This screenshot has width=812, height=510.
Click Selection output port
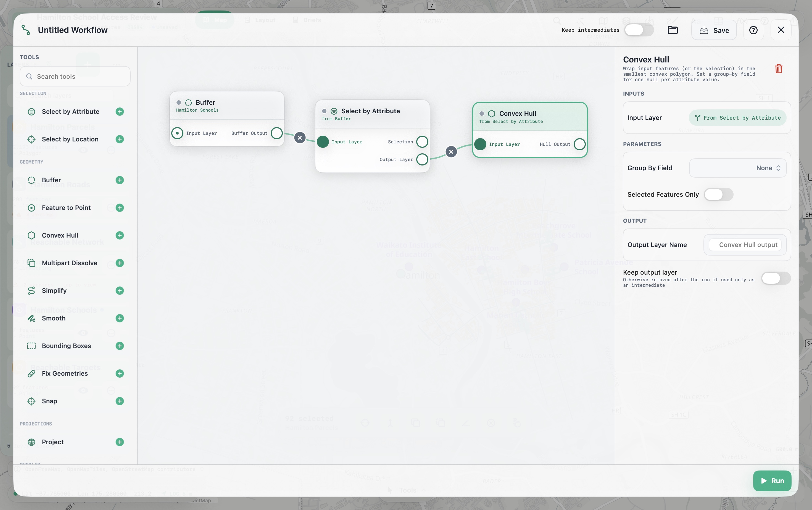pos(422,142)
